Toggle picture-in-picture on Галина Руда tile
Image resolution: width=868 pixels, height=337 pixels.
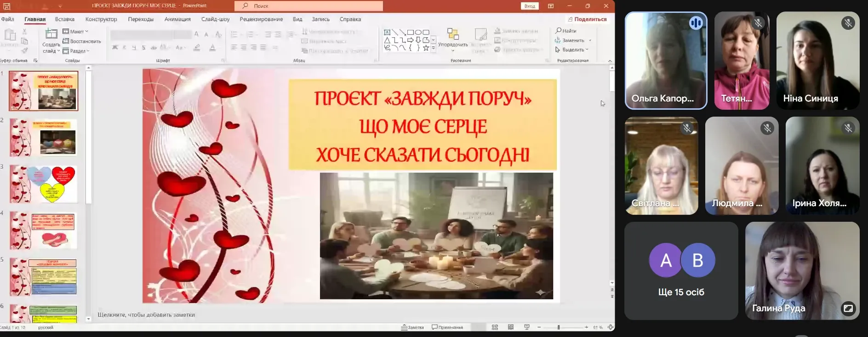coord(848,308)
